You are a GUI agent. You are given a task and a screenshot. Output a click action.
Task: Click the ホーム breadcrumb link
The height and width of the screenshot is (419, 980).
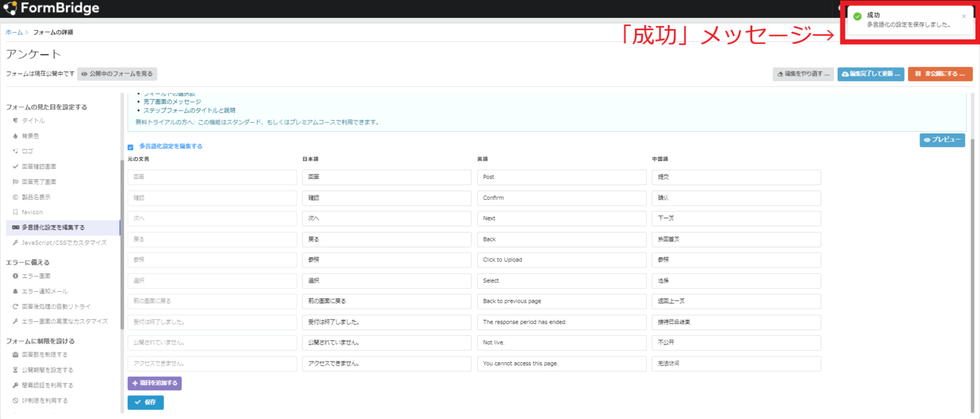click(14, 32)
